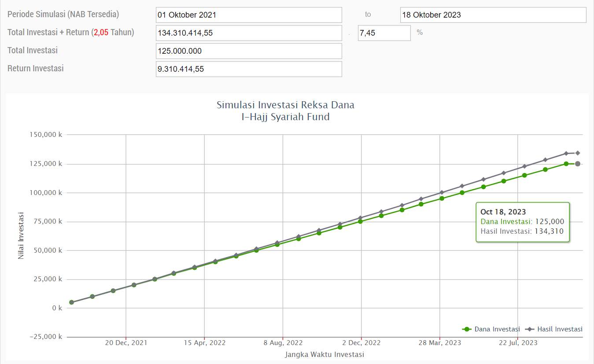Viewport: 594px width, 364px height.
Task: Toggle Hasil Investasi series in chart legend
Action: tap(553, 329)
